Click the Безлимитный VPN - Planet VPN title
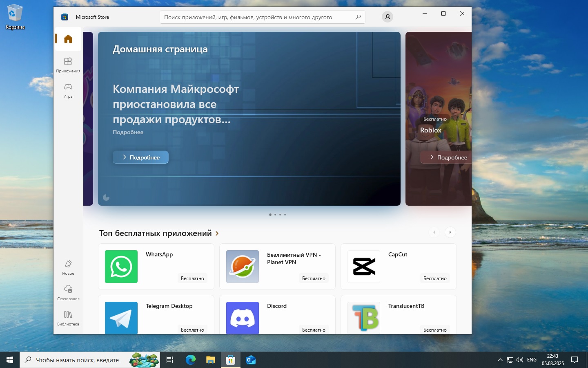Image resolution: width=588 pixels, height=368 pixels. click(294, 258)
